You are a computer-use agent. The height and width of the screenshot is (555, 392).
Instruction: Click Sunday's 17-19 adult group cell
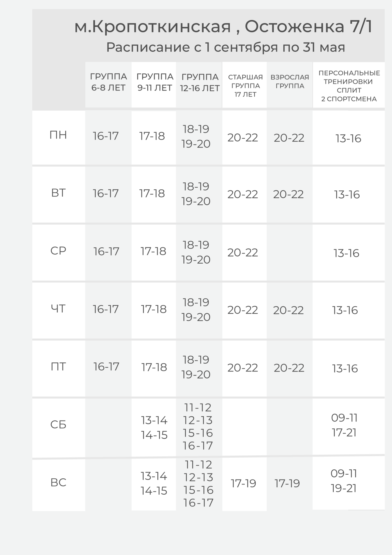[x=287, y=483]
